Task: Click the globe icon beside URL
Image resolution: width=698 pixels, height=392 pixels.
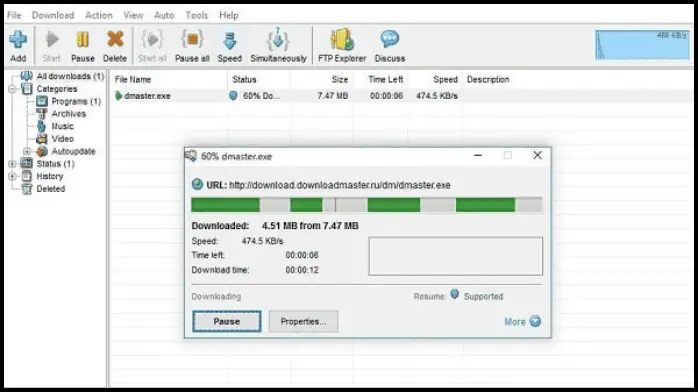Action: [197, 184]
